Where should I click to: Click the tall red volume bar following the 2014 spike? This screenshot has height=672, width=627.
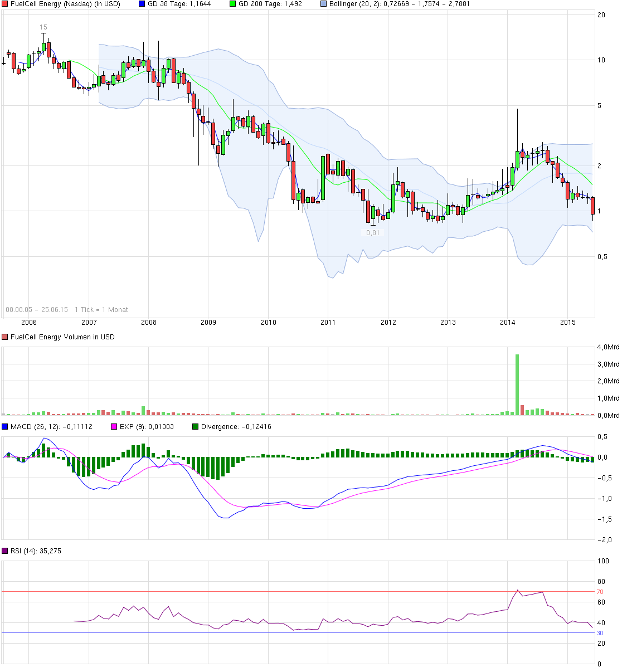(x=522, y=410)
